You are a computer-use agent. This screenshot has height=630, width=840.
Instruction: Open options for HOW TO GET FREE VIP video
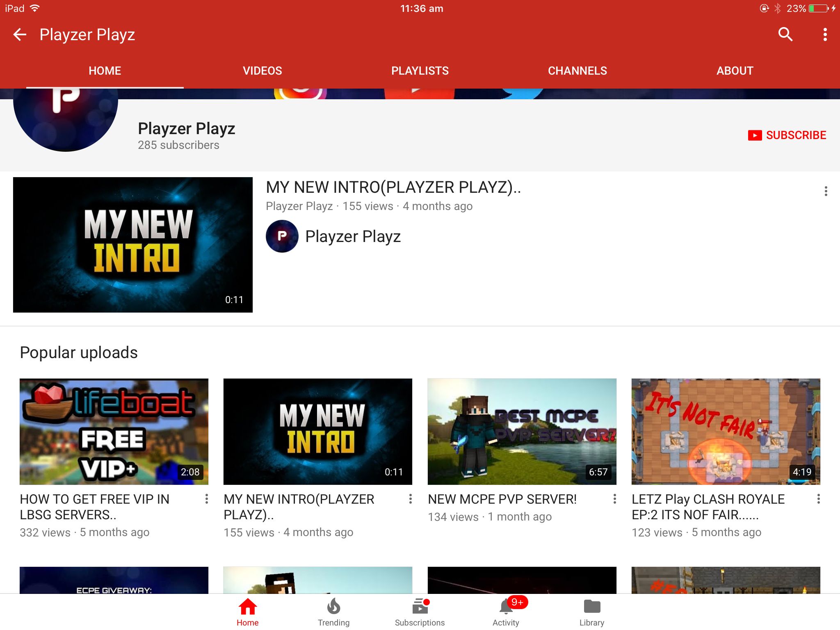(206, 499)
